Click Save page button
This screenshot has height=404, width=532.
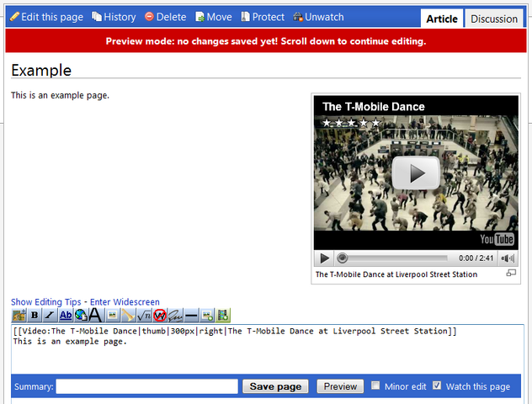[275, 386]
